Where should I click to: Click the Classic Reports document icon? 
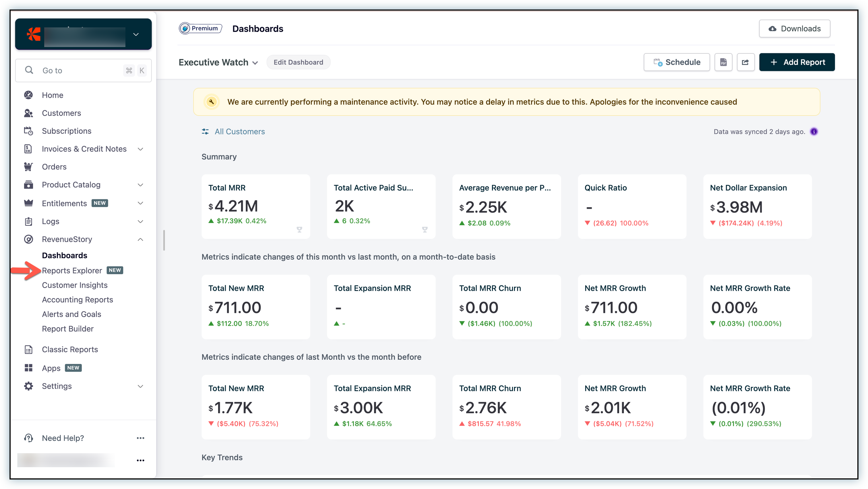[x=28, y=349]
